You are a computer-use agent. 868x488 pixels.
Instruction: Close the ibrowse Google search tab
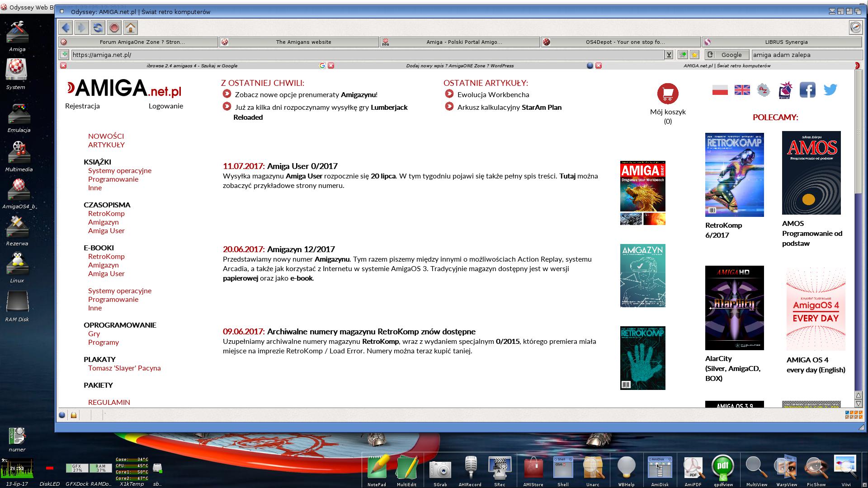[63, 66]
